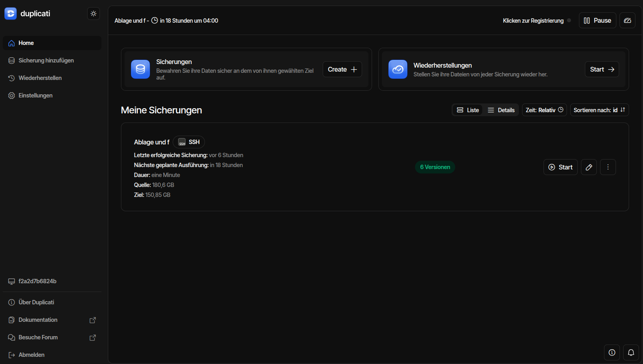Pause the backup scheduler
643x364 pixels.
597,20
